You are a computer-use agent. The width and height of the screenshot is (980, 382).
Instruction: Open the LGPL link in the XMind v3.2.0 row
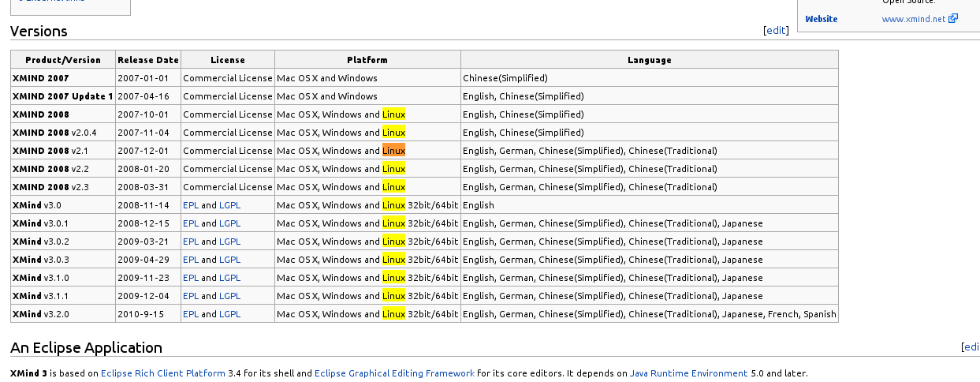(x=229, y=314)
